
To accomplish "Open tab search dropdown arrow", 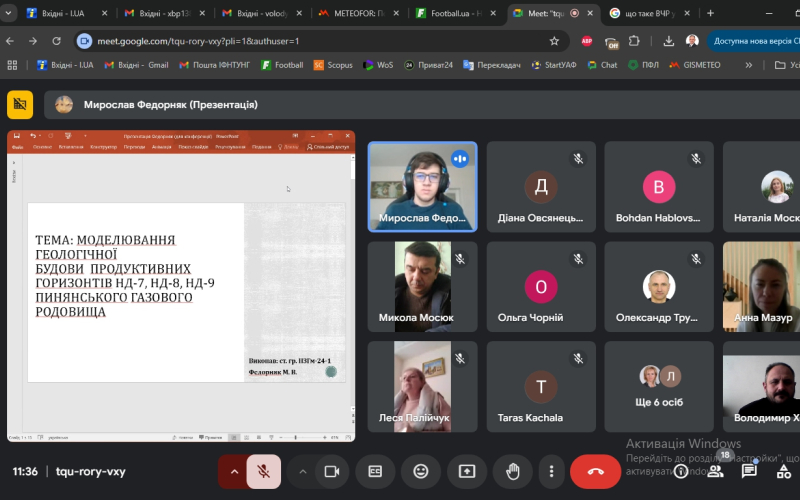I will 8,13.
